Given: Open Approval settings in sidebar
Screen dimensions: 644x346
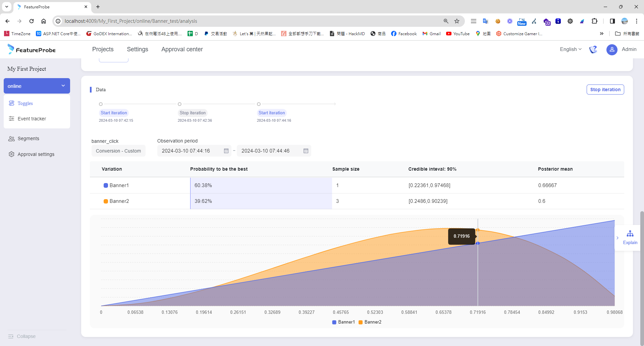Looking at the screenshot, I should pos(36,154).
